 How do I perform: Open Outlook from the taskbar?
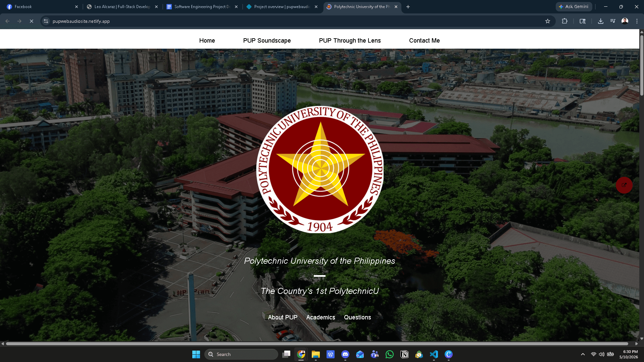(360, 354)
